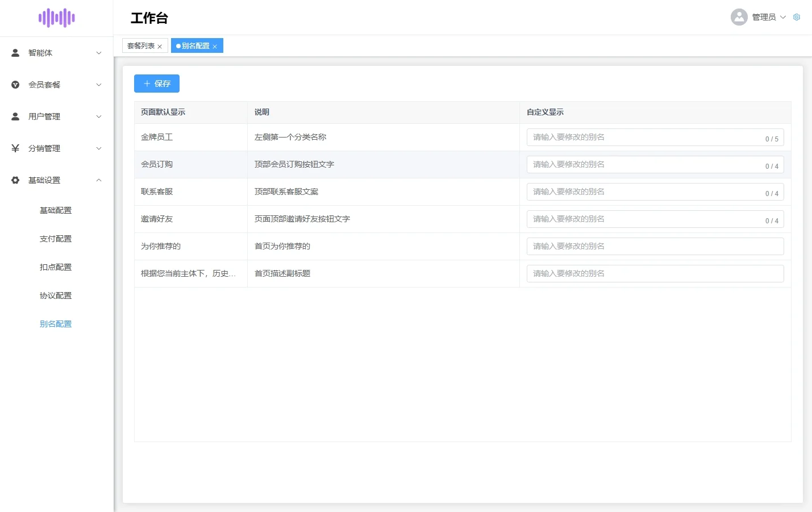Viewport: 812px width, 512px height.
Task: Click the alias field for 为你推荐的
Action: pos(655,246)
